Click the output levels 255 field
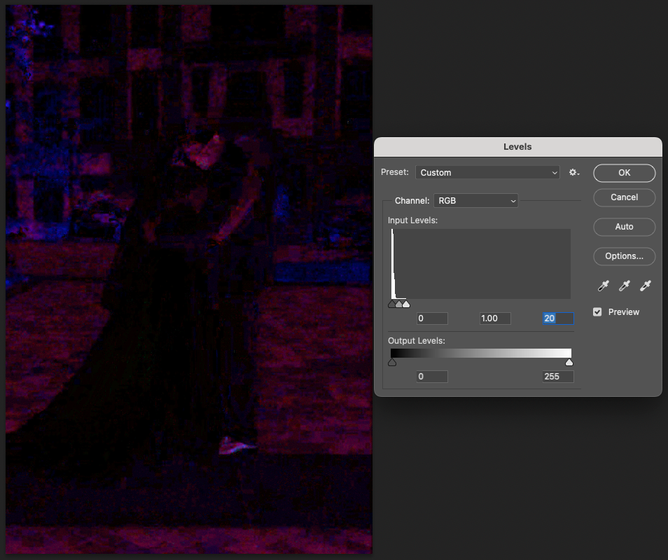Image resolution: width=668 pixels, height=560 pixels. (x=558, y=376)
